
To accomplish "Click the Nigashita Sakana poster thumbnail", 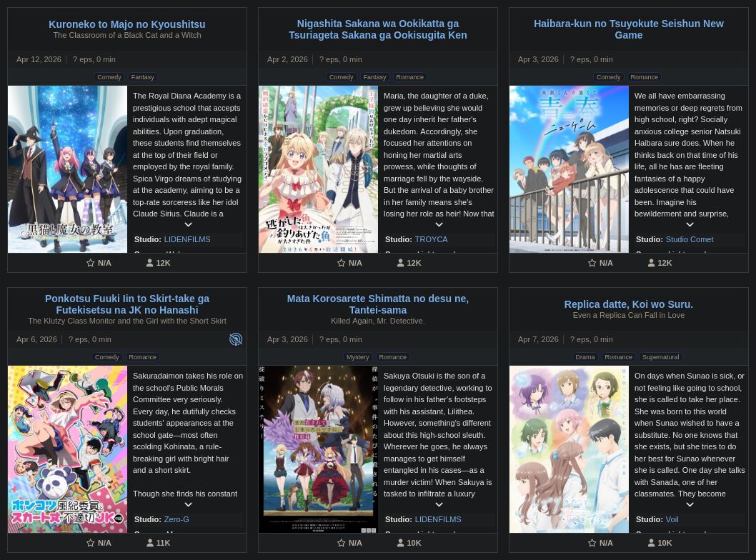I will pos(318,169).
